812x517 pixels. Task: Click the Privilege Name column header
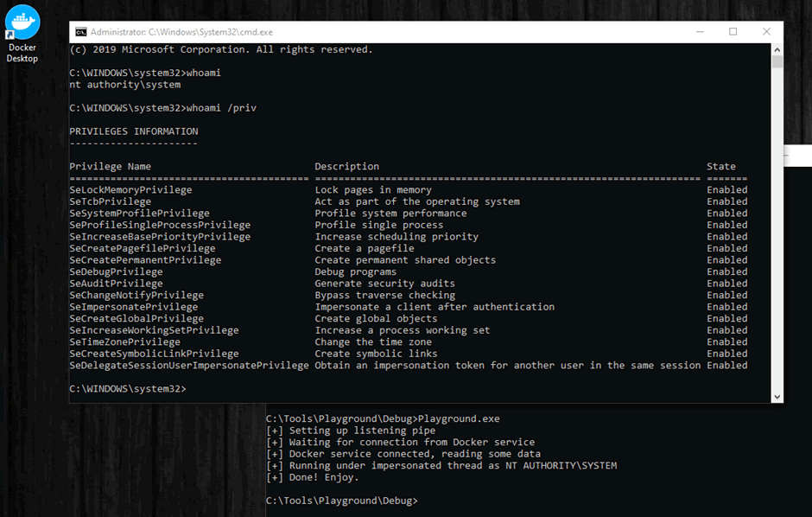click(x=110, y=166)
